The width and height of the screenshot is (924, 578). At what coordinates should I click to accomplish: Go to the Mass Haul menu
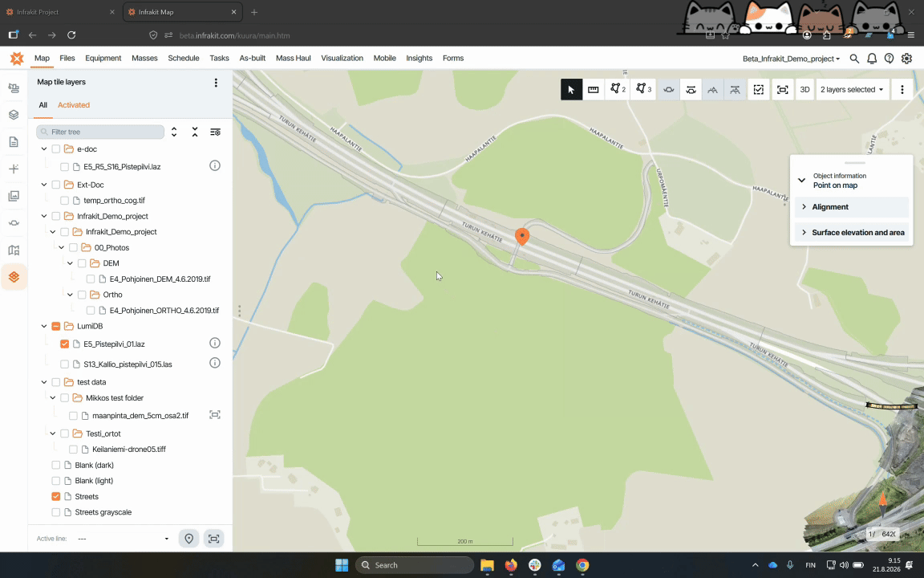point(293,59)
